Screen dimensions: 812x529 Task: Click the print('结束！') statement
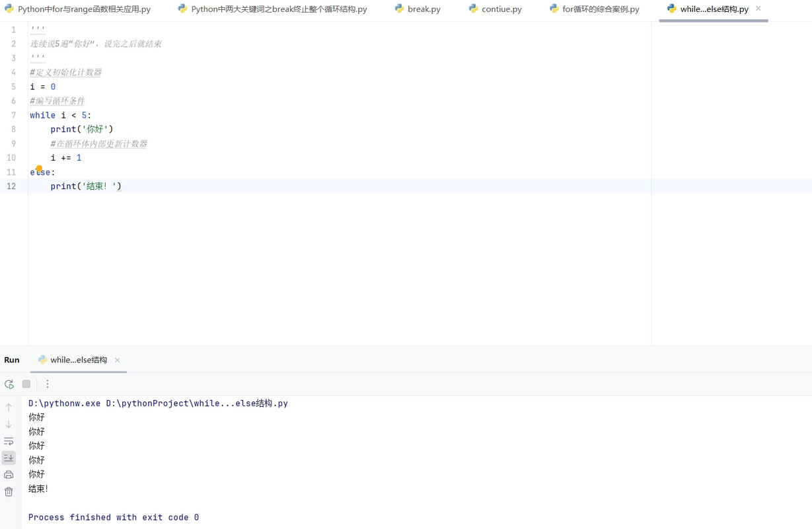point(86,186)
